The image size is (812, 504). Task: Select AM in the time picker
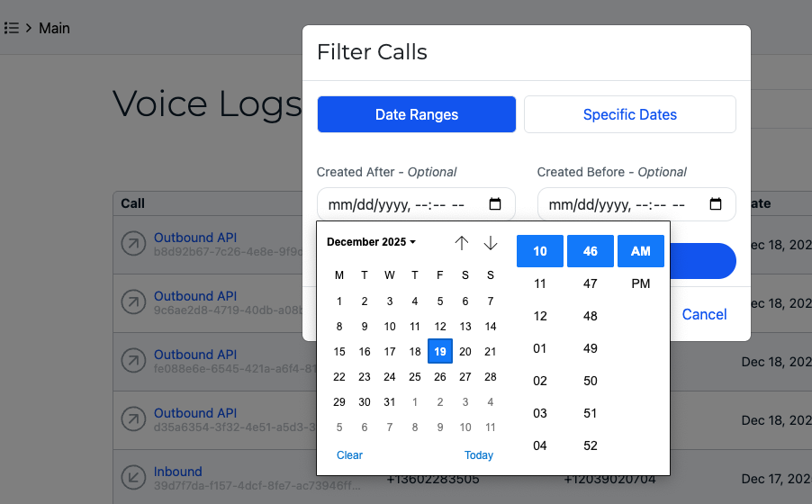[640, 251]
